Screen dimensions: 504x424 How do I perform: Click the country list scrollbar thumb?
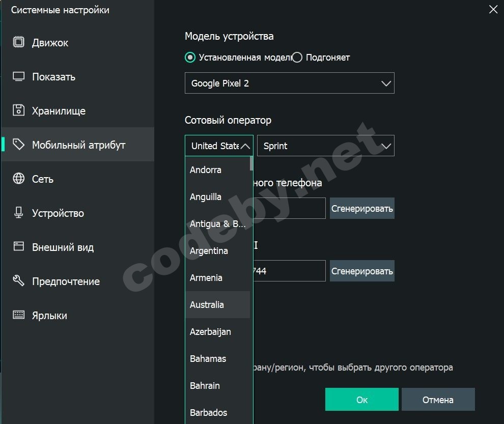(x=251, y=163)
